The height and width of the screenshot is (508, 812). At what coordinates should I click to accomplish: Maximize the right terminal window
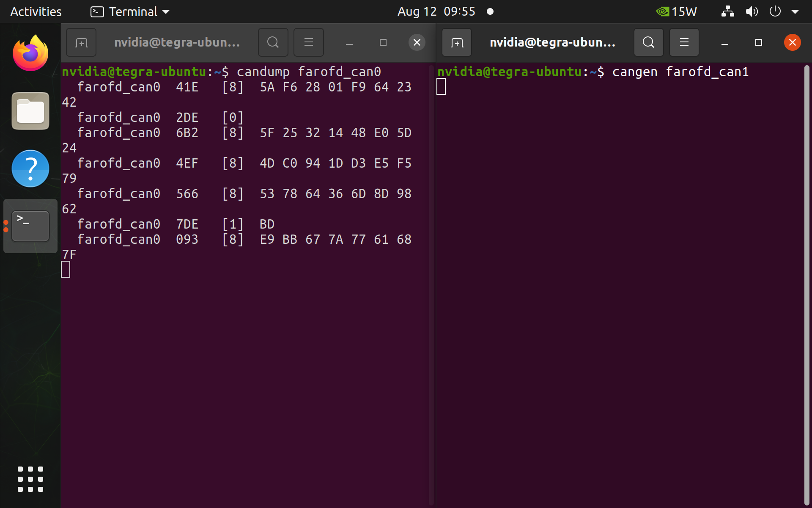[x=758, y=42]
